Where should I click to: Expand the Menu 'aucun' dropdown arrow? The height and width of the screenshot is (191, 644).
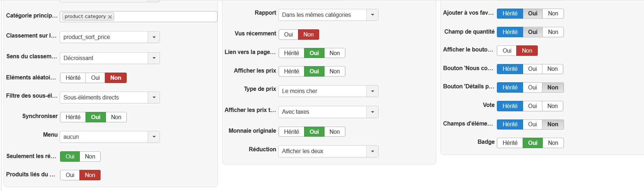(x=154, y=137)
